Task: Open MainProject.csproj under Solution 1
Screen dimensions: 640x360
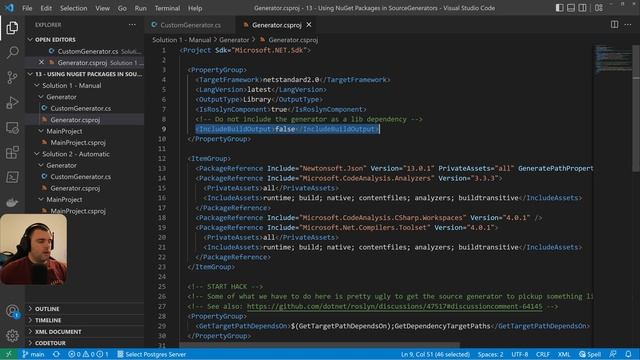Action: tap(85, 142)
